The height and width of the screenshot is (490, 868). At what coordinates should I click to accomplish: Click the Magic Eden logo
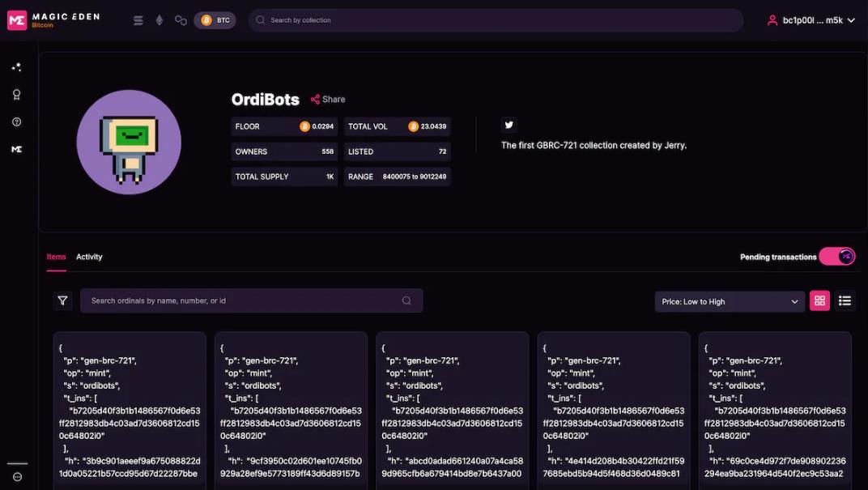53,20
